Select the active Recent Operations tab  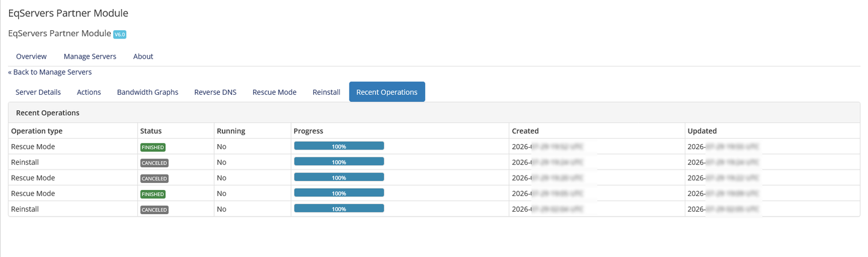(387, 92)
